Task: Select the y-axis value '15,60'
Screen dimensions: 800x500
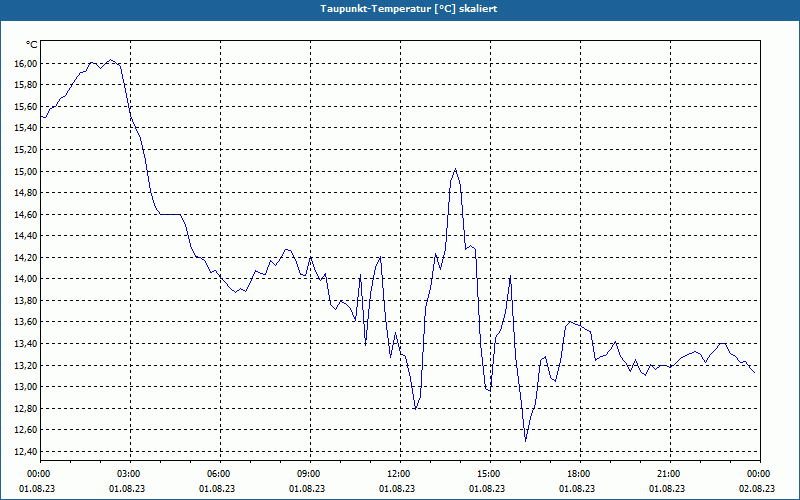Action: click(x=28, y=107)
